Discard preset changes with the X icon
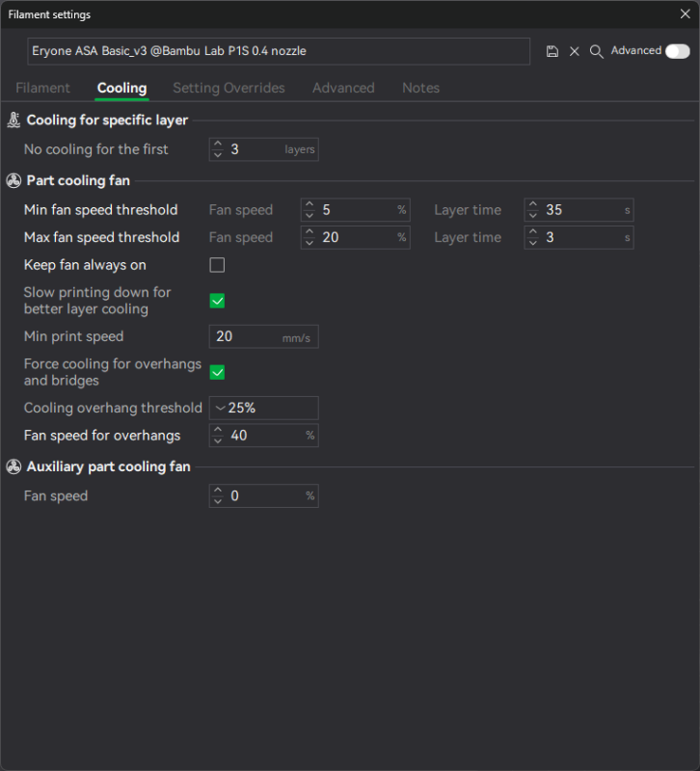700x771 pixels. 574,51
